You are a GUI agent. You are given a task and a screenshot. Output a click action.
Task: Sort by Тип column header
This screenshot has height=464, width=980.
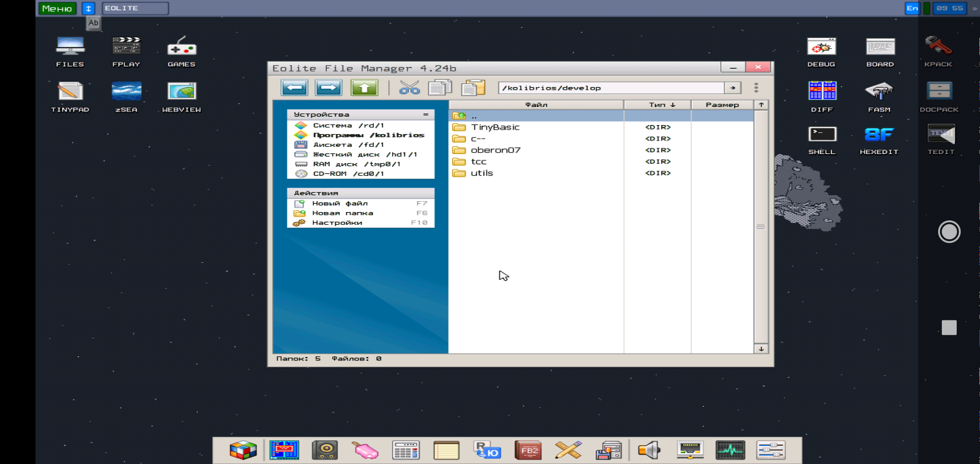[x=658, y=104]
